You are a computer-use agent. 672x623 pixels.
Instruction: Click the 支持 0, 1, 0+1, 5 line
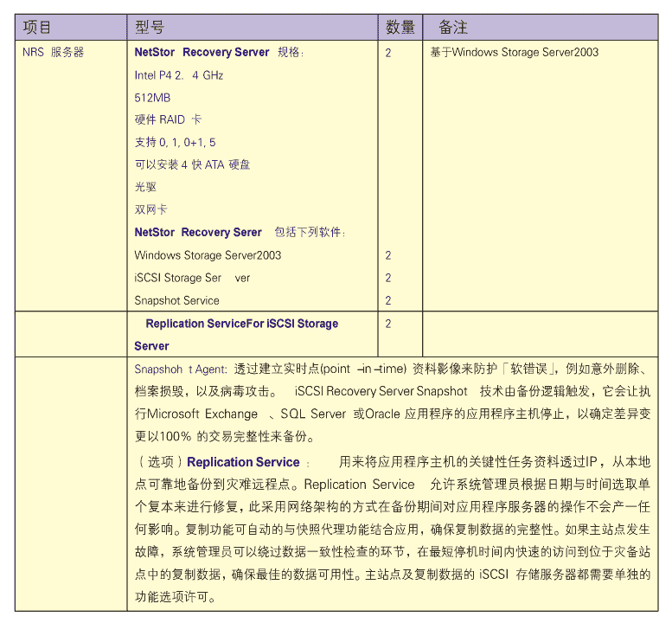click(x=175, y=142)
